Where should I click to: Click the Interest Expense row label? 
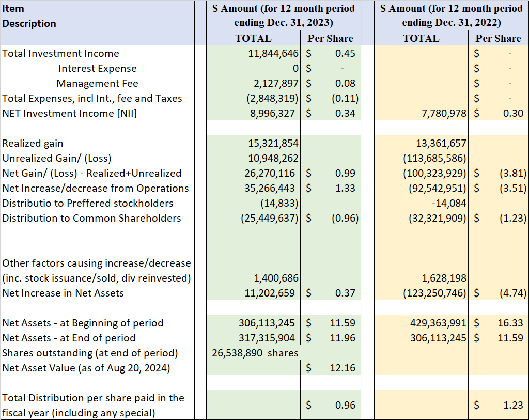tap(97, 68)
